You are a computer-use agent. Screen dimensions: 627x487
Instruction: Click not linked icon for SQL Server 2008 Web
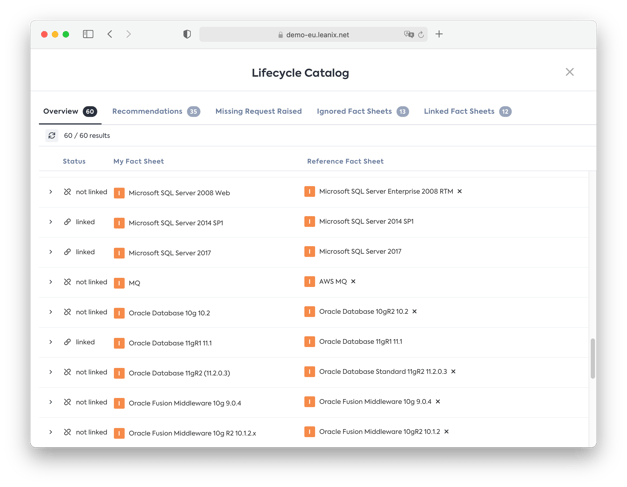pyautogui.click(x=67, y=192)
